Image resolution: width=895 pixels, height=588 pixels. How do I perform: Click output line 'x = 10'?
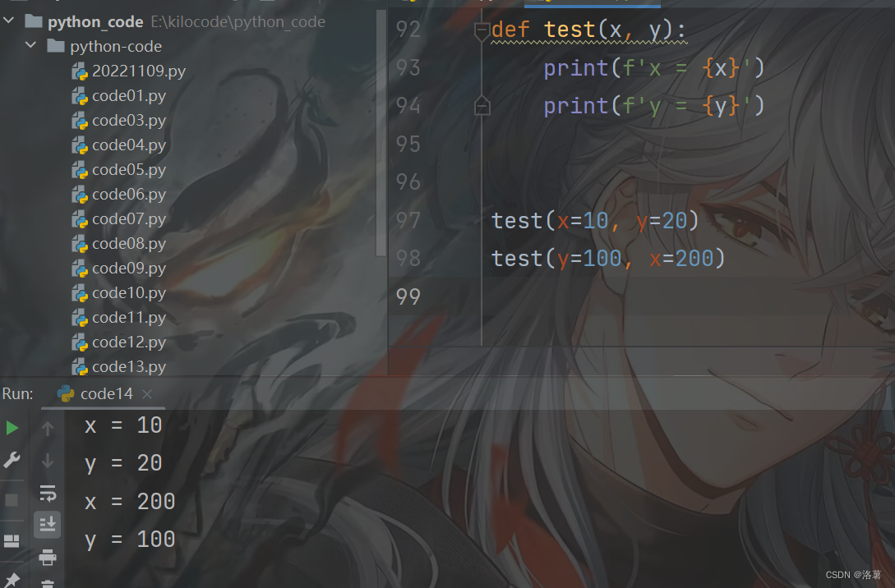tap(123, 425)
